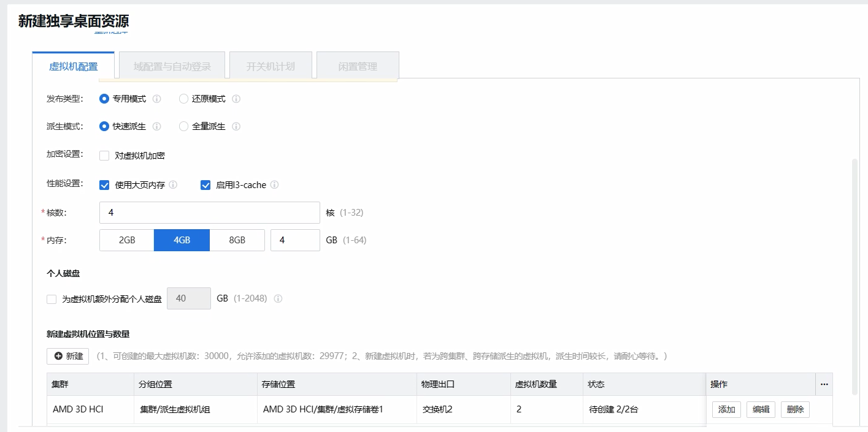Click info icon next to 专用模式
Screen dimensions: 868x432
tap(156, 99)
